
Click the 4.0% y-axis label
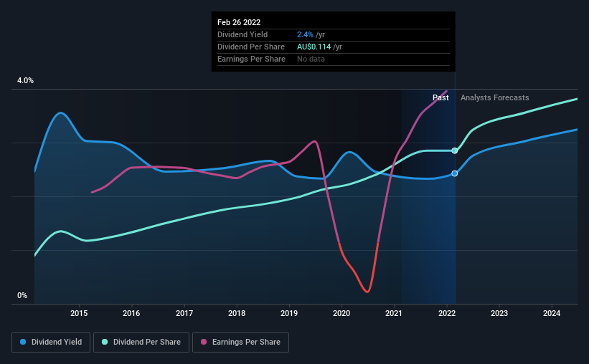click(25, 81)
